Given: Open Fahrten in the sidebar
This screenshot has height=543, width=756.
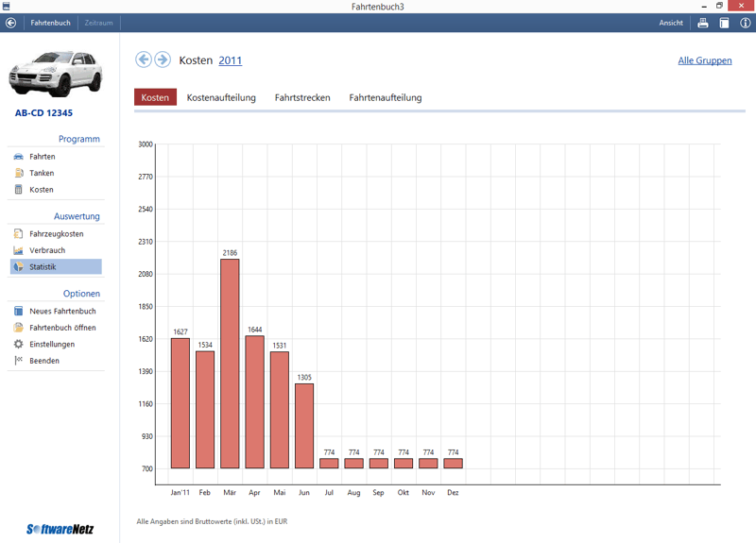Looking at the screenshot, I should 42,157.
